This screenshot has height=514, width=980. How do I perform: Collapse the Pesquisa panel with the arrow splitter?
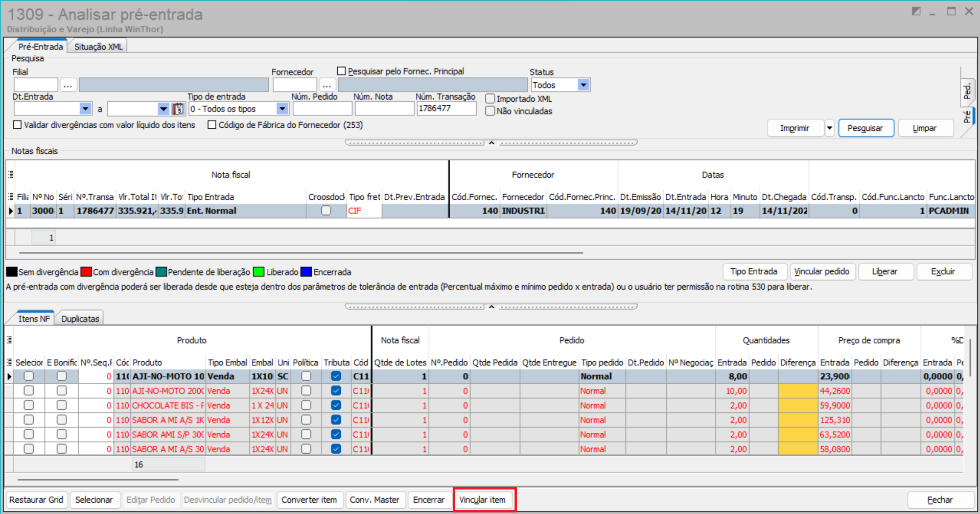[491, 143]
